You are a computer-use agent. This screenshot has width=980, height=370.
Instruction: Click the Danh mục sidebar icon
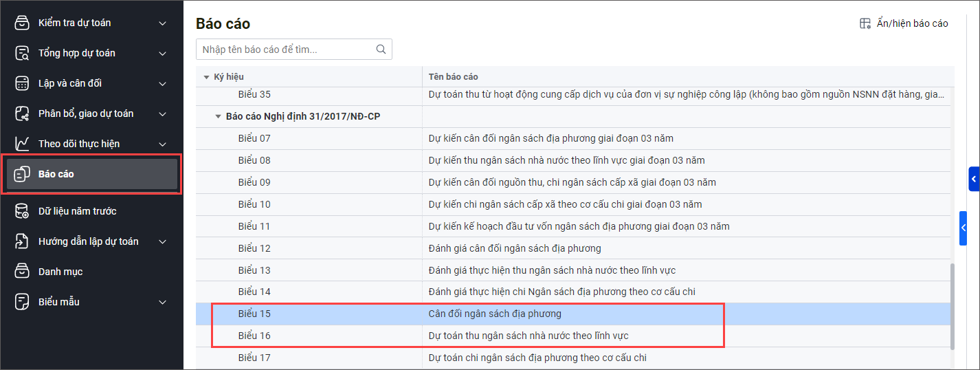tap(23, 272)
